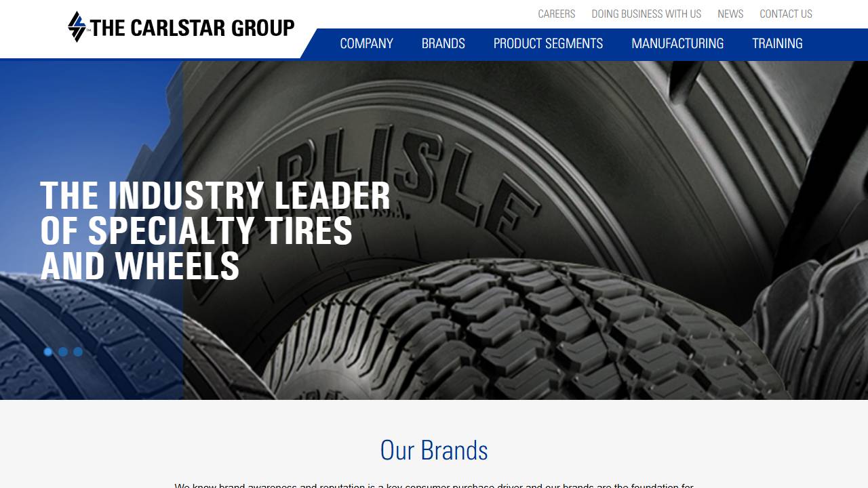Select the first carousel slide dot

(x=48, y=352)
